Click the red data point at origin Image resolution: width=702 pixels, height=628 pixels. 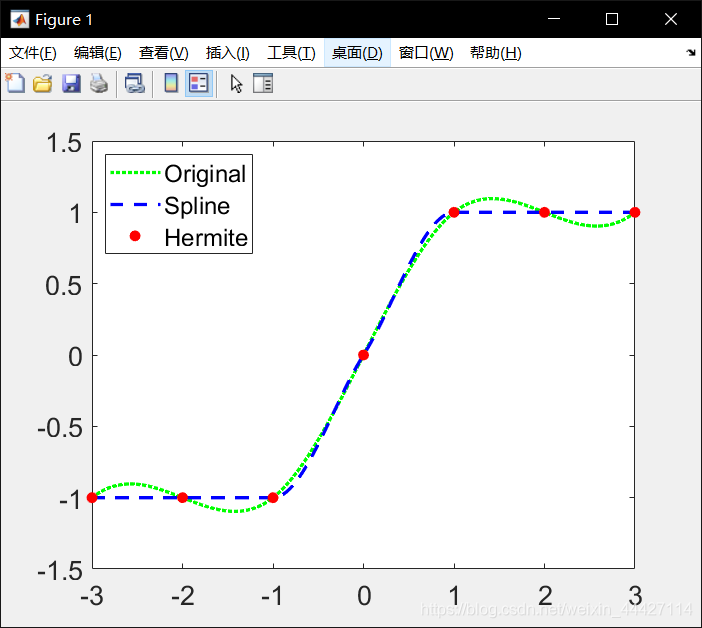click(x=364, y=355)
